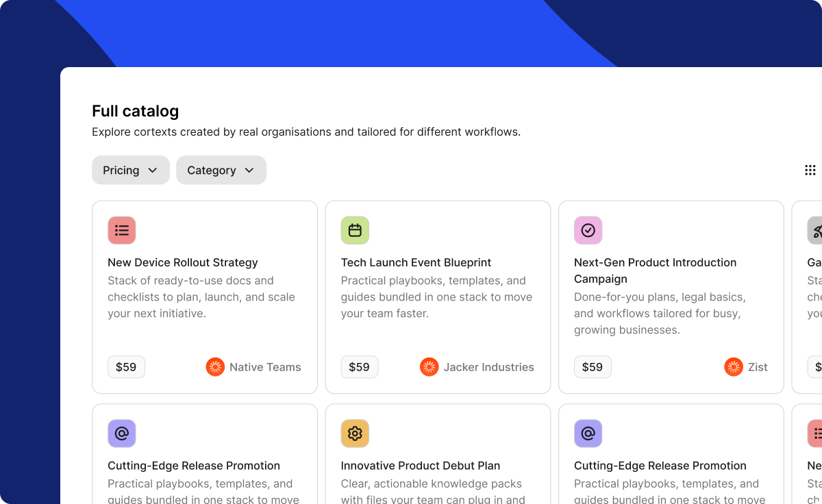Select the Jacker Industries publisher name
The height and width of the screenshot is (504, 822).
(488, 367)
